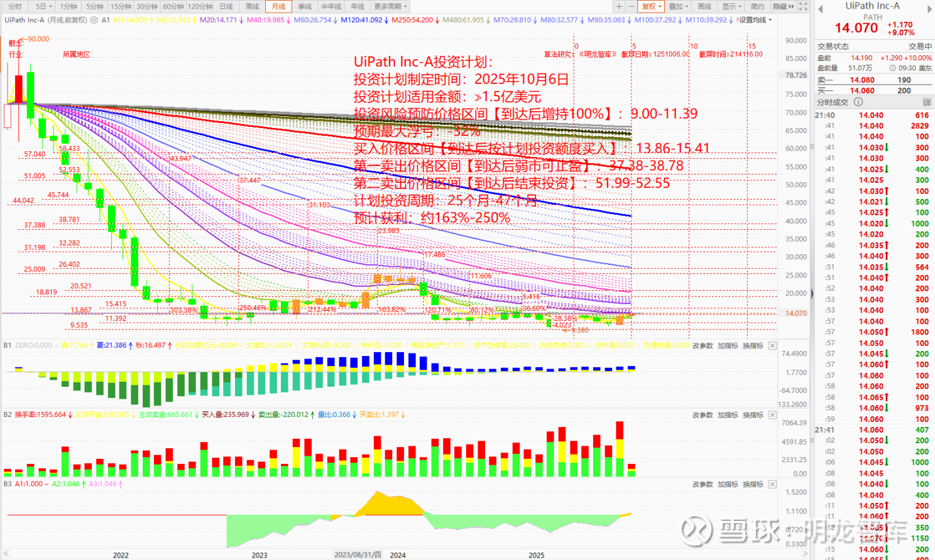Switch to 15分钟 period tab
935x560 pixels.
(121, 6)
